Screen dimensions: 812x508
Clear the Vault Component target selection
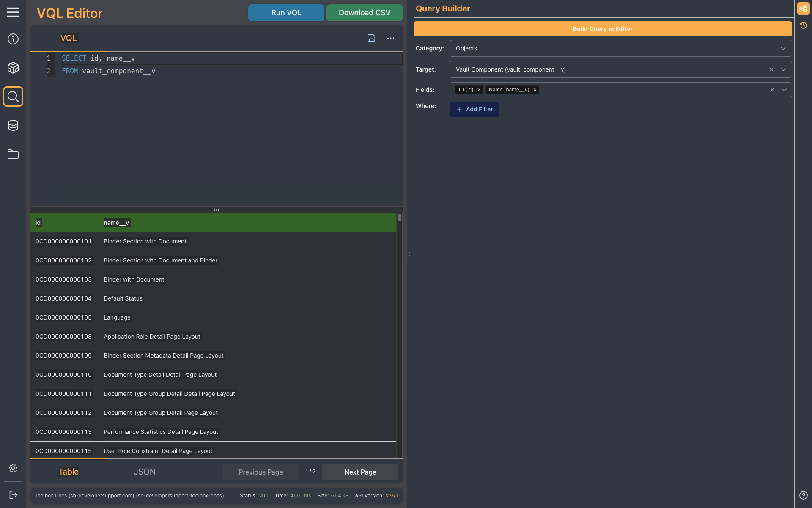click(771, 69)
